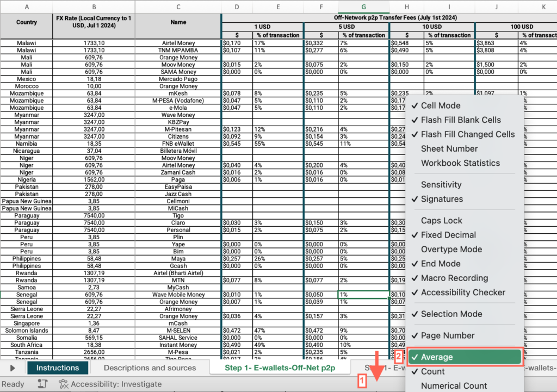
Task: Select column B header
Action: (94, 7)
